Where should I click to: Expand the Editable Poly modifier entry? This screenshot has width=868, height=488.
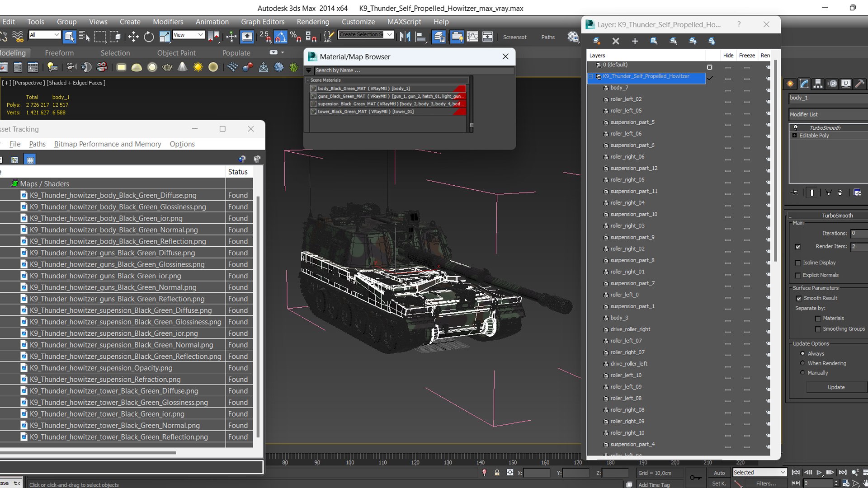794,136
